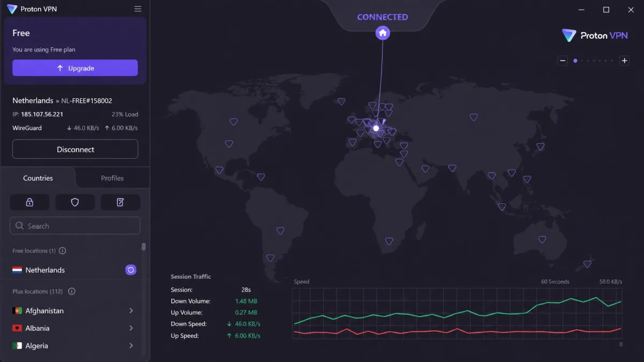644x362 pixels.
Task: Click the server marker in Singapore
Action: coord(502,207)
